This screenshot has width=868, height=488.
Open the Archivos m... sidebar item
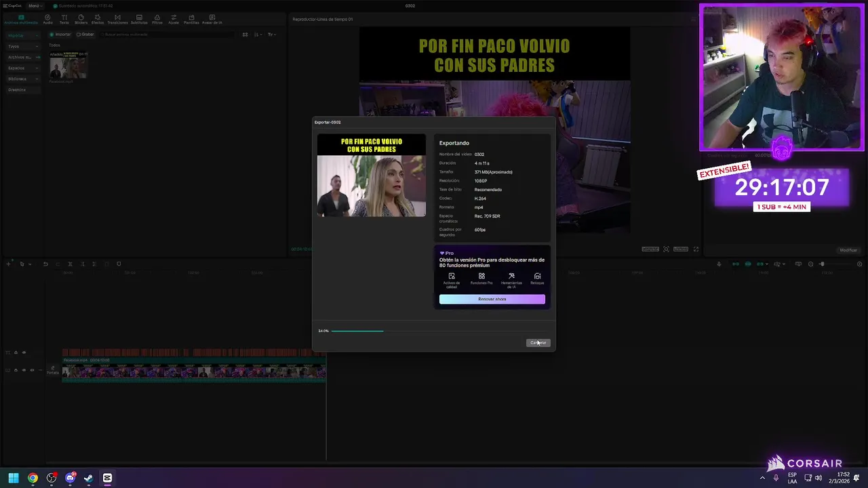click(x=22, y=57)
